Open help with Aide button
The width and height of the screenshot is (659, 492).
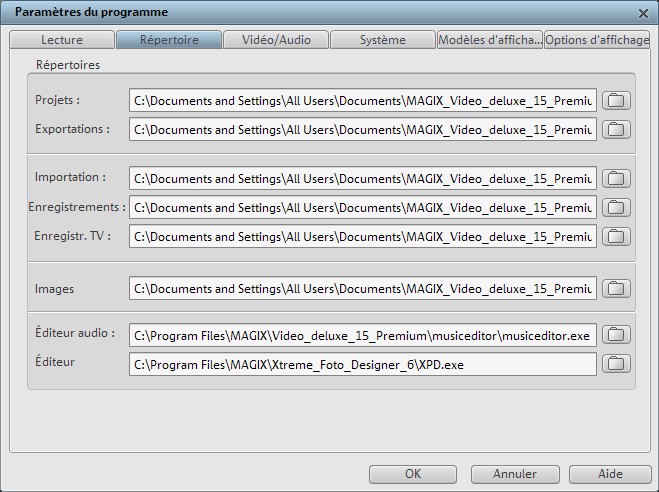610,474
